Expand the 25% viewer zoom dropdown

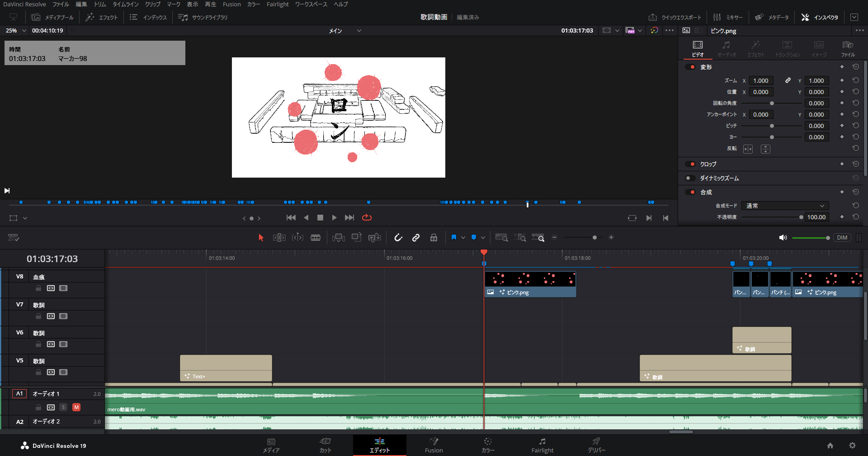(x=24, y=31)
